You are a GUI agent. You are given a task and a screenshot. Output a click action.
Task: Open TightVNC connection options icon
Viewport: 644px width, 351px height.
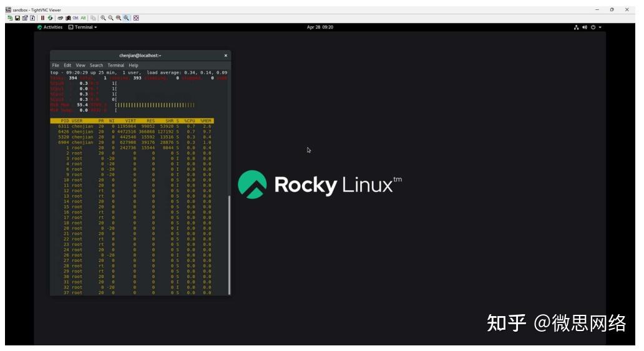coord(24,18)
